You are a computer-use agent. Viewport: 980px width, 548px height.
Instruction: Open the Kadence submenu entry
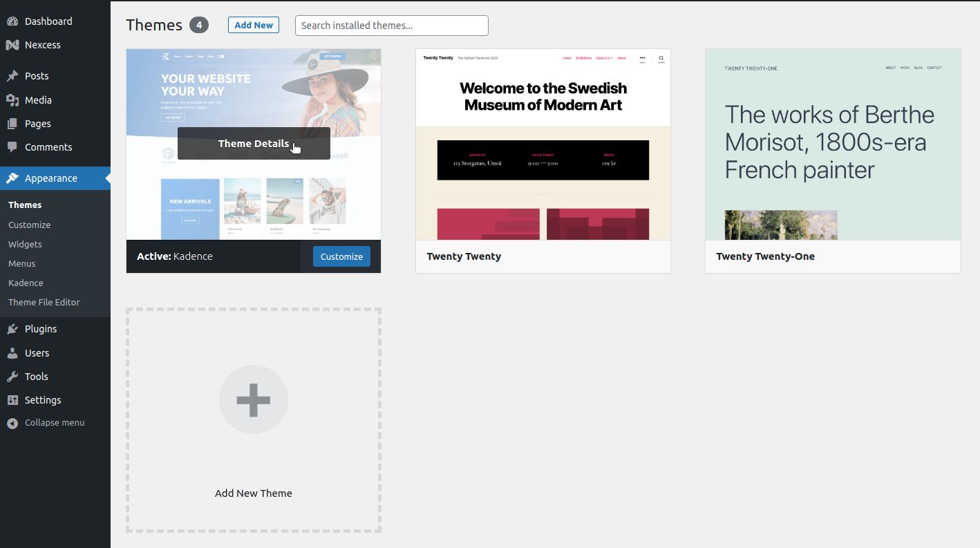26,283
